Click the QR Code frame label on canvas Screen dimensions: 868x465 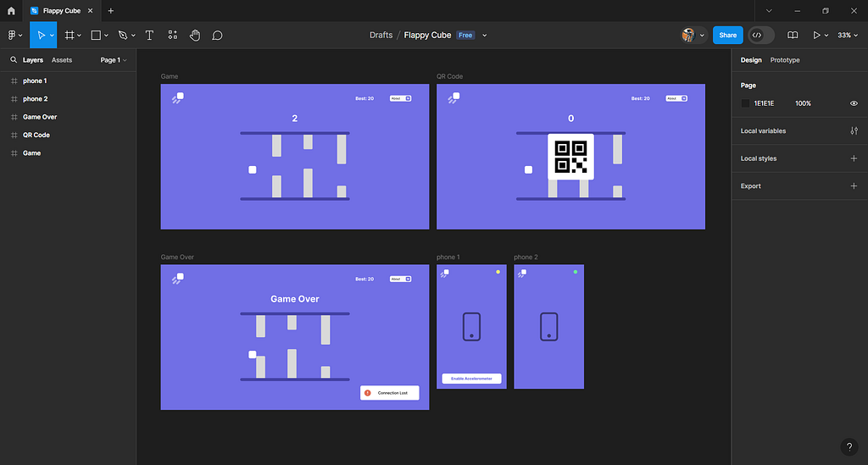pyautogui.click(x=449, y=76)
